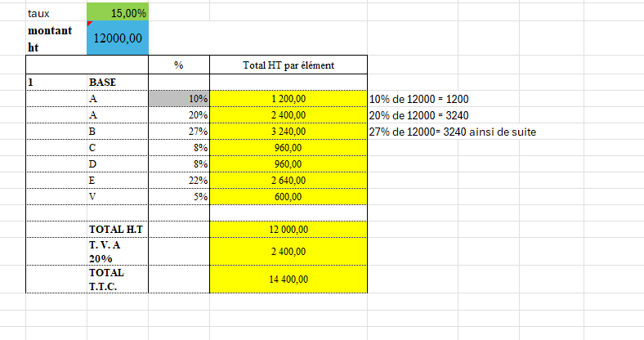Click the 'montant ht' label cell
644x340 pixels.
point(56,38)
